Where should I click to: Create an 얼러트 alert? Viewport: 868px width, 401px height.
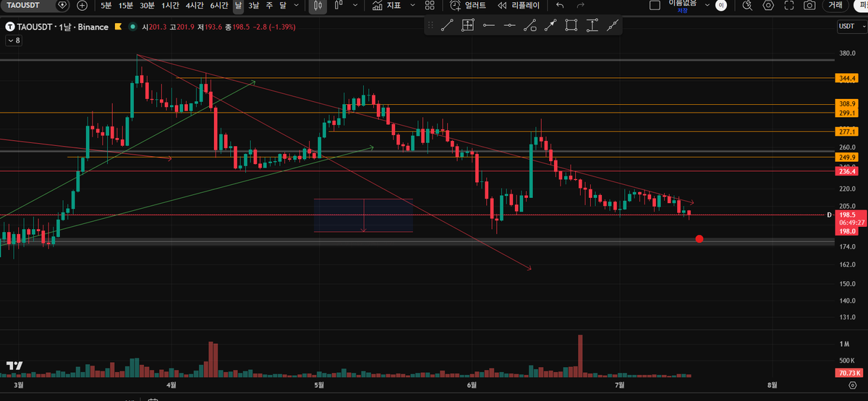pos(468,5)
